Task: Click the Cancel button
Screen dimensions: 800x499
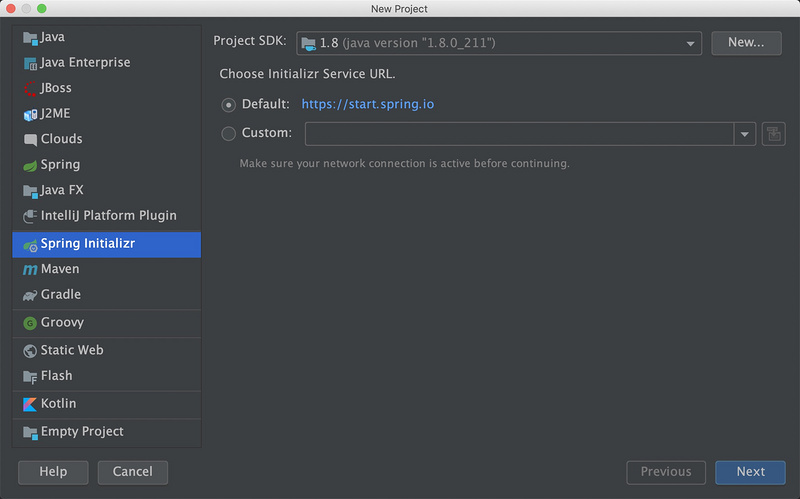Action: pyautogui.click(x=132, y=472)
